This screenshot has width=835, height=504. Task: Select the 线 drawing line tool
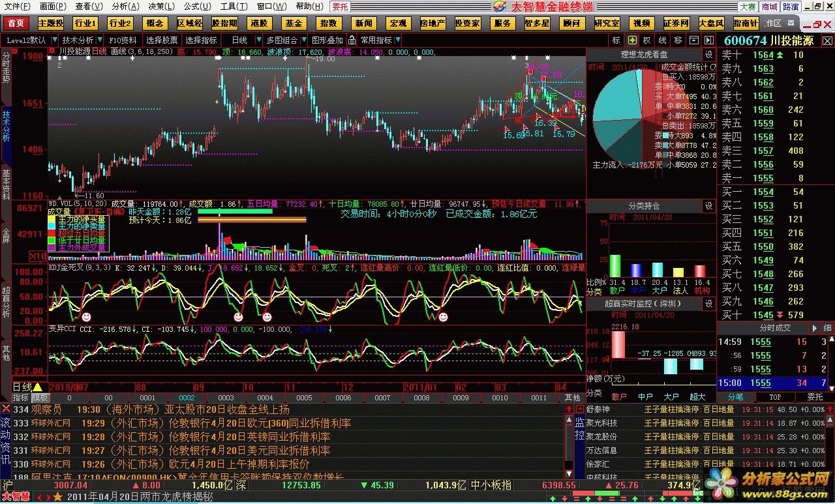663,40
